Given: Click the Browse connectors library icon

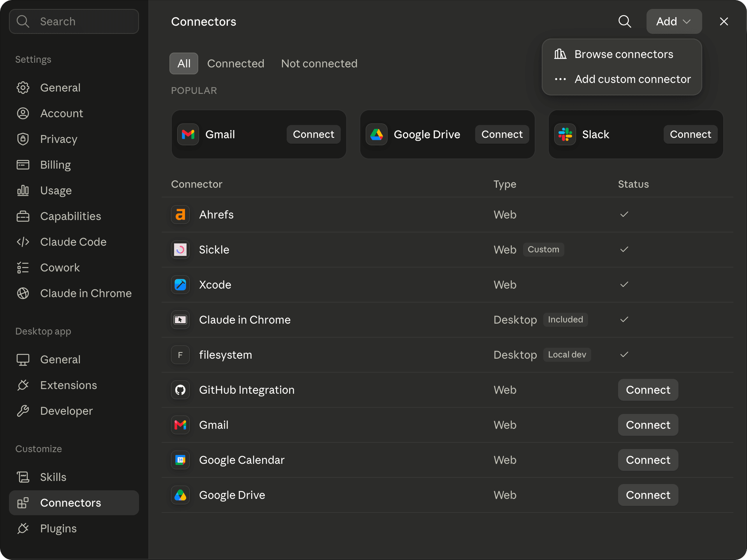Looking at the screenshot, I should coord(560,54).
